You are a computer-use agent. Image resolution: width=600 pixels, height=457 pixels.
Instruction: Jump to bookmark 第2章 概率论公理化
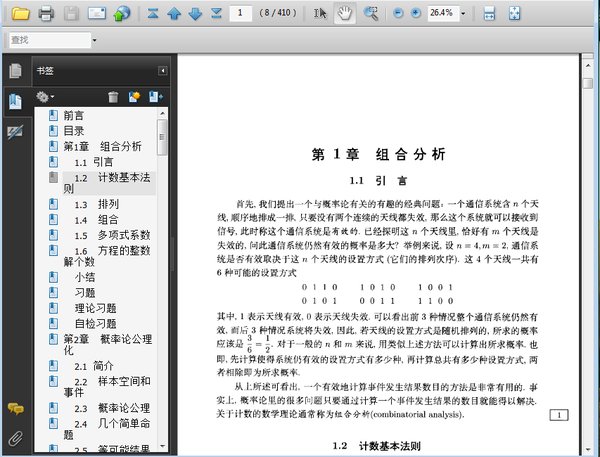pos(108,344)
